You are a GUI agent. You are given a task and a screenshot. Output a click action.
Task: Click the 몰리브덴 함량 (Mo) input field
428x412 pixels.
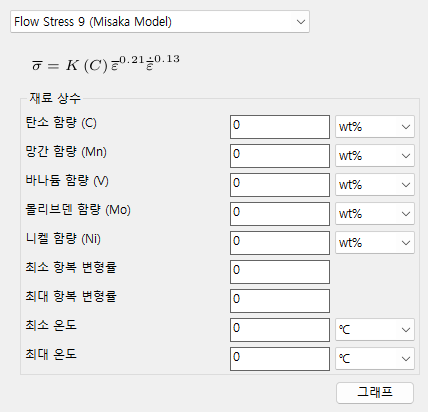pyautogui.click(x=280, y=214)
